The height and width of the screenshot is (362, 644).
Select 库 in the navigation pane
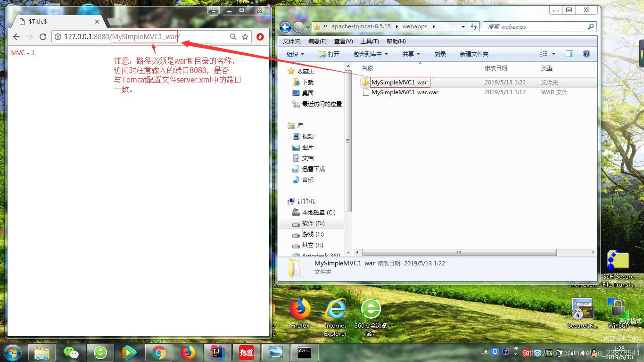(296, 125)
